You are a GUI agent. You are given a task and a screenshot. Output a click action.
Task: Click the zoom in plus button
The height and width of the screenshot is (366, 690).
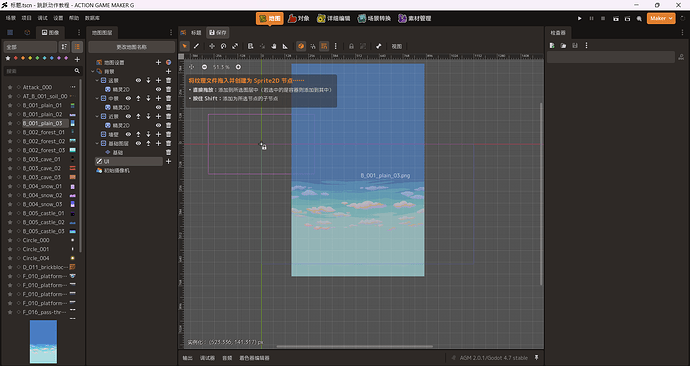point(238,67)
